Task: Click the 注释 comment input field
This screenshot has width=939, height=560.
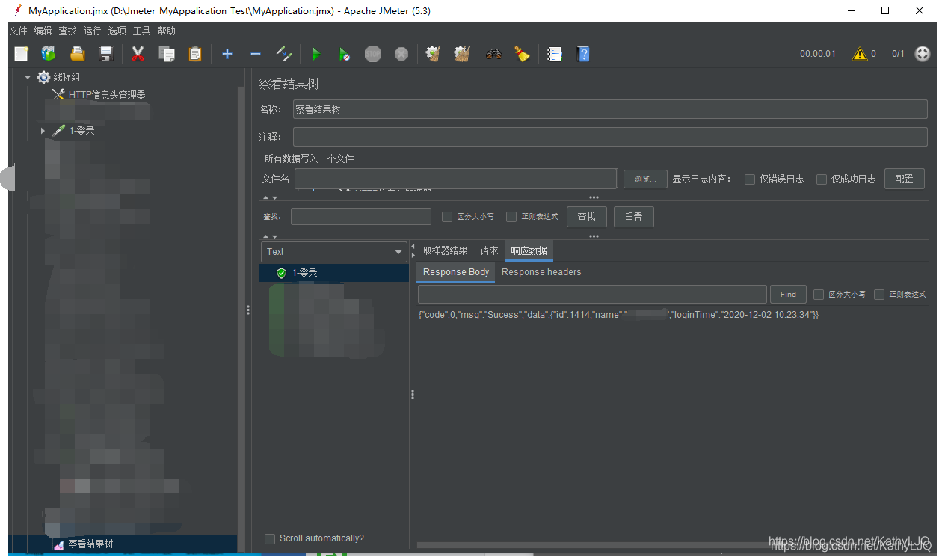Action: pyautogui.click(x=610, y=137)
